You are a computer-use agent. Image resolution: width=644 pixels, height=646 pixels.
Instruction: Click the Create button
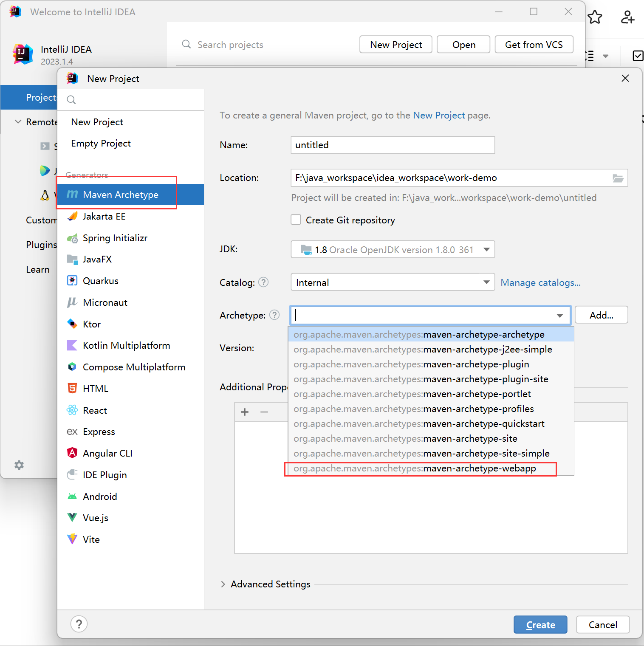click(x=540, y=625)
